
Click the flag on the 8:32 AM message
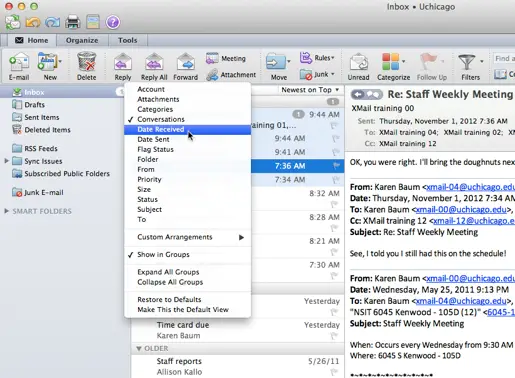(x=334, y=204)
